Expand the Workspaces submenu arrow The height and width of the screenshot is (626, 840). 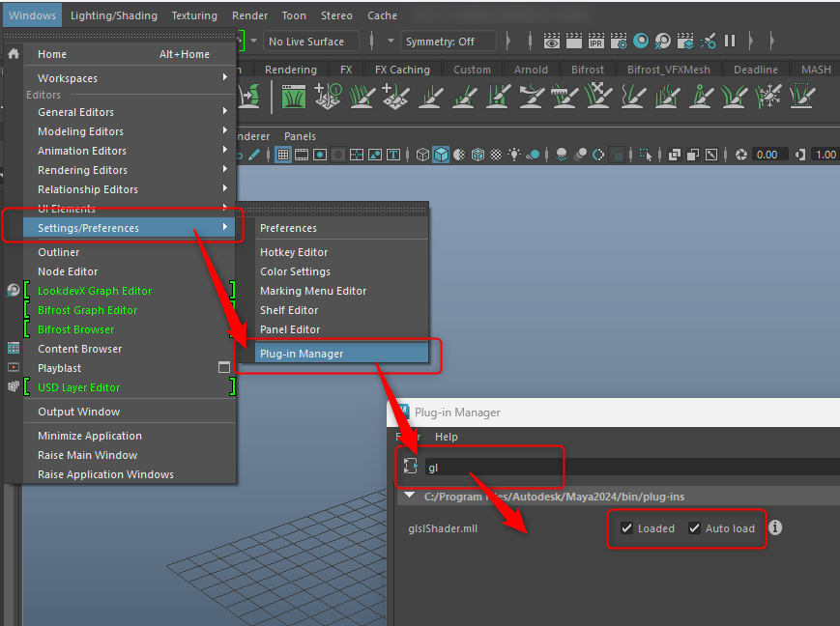pyautogui.click(x=225, y=77)
